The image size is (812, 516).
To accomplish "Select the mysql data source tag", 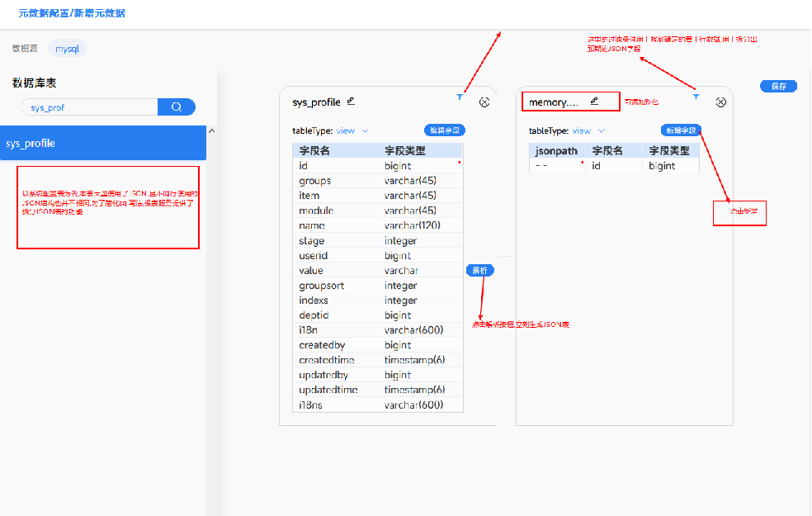I will click(67, 49).
